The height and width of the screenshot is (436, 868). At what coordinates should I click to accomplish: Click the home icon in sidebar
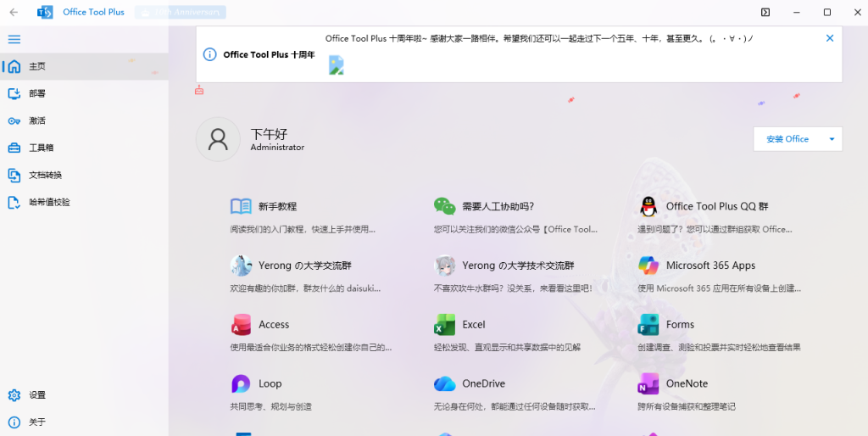14,66
